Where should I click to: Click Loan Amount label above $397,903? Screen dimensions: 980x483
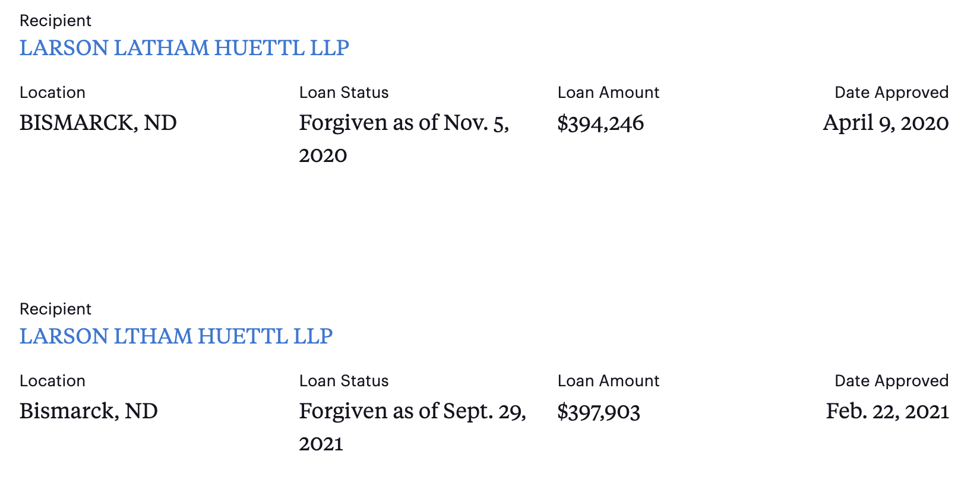[608, 381]
